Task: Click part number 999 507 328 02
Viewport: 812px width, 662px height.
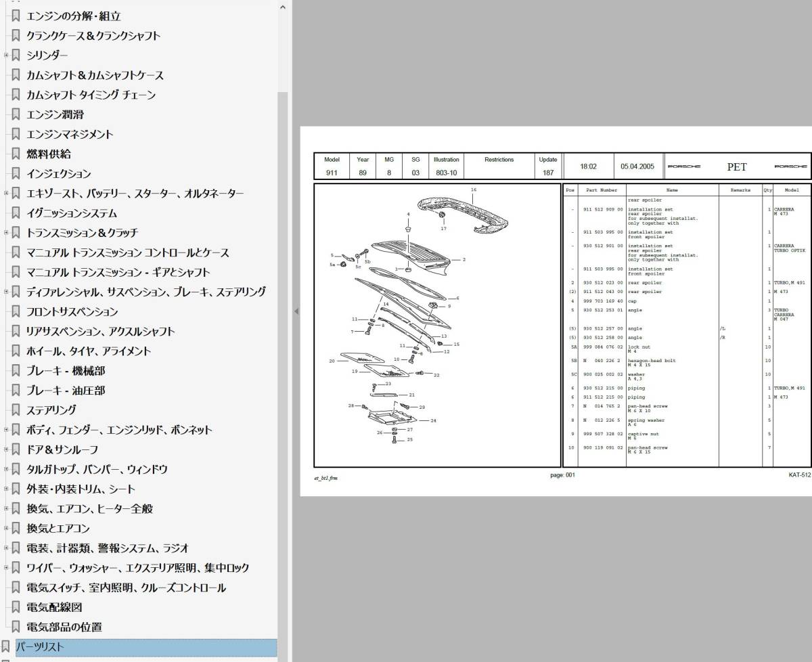Action: click(602, 434)
